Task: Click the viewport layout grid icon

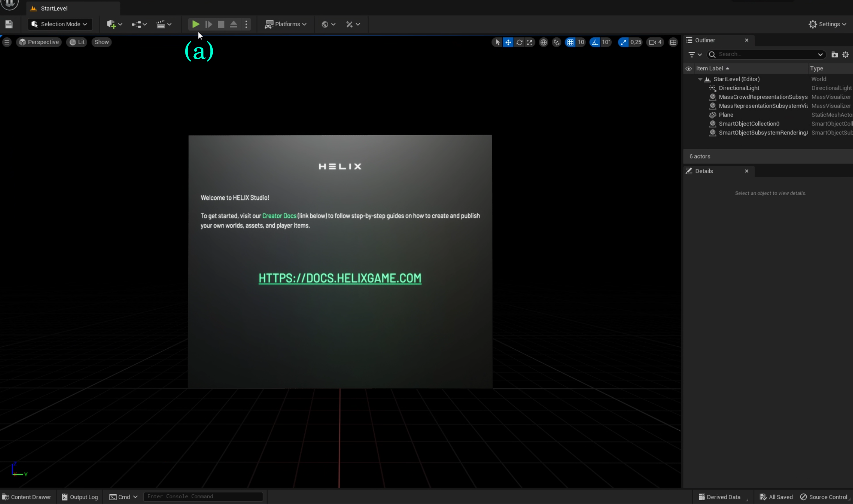Action: click(673, 42)
